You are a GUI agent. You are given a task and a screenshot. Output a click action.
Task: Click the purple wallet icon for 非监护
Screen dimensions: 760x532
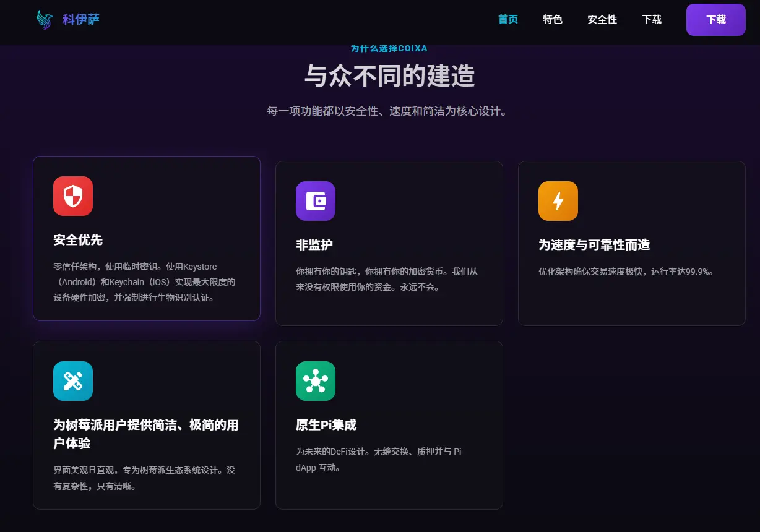(316, 201)
